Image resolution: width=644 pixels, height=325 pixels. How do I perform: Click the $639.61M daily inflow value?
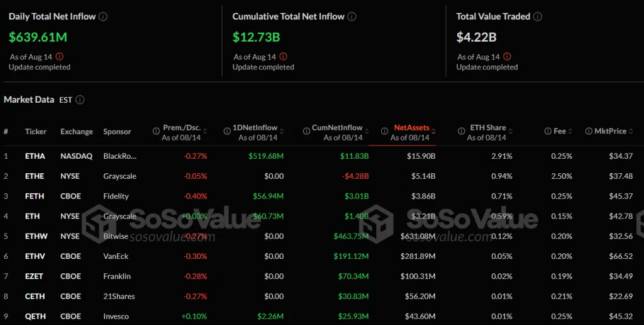38,37
